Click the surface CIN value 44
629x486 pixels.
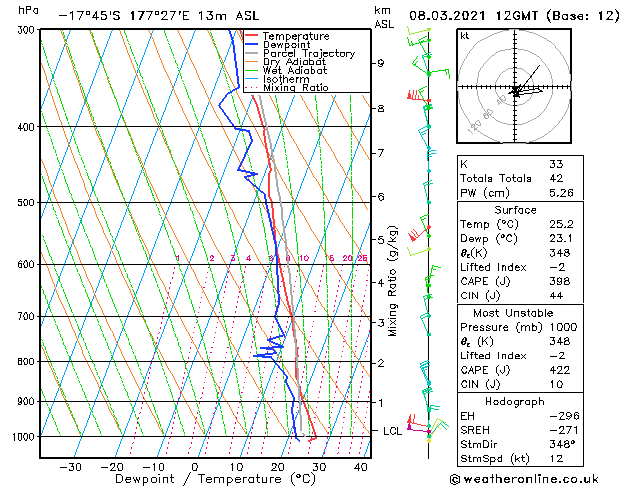tap(556, 296)
